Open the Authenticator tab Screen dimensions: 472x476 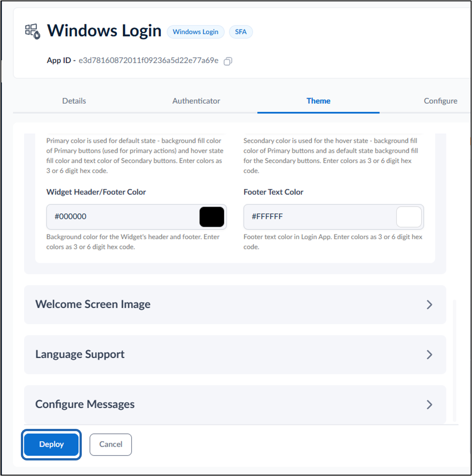[196, 101]
